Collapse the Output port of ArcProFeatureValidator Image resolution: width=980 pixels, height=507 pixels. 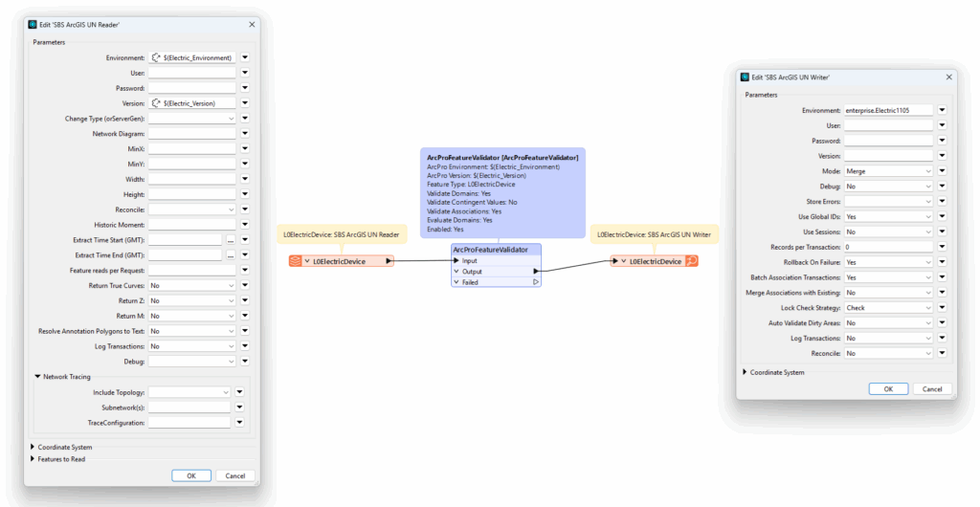(x=457, y=272)
